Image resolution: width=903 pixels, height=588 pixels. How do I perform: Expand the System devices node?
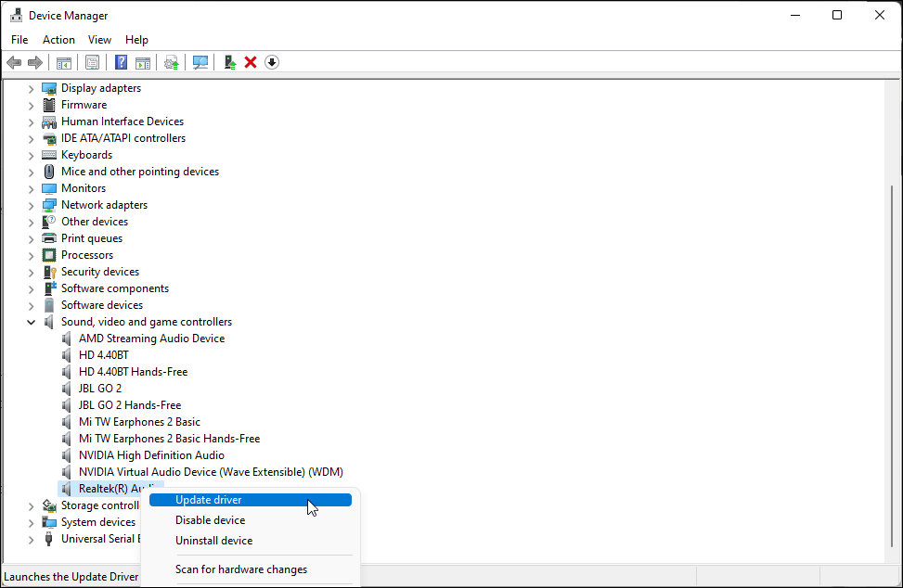coord(32,522)
